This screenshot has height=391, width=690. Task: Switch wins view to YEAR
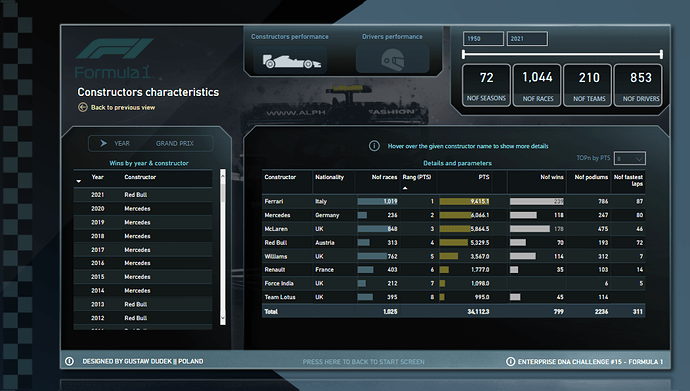122,143
